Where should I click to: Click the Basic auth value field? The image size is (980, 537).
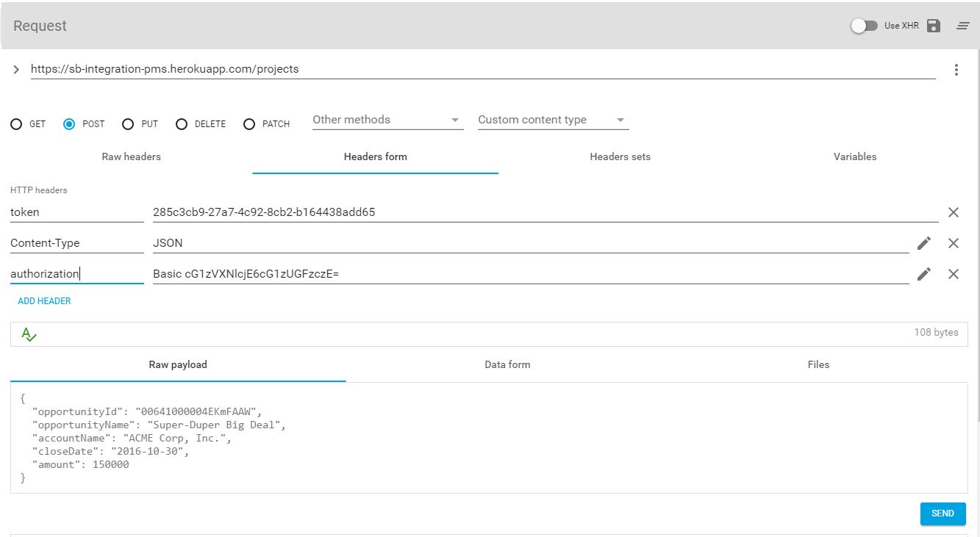pos(531,274)
